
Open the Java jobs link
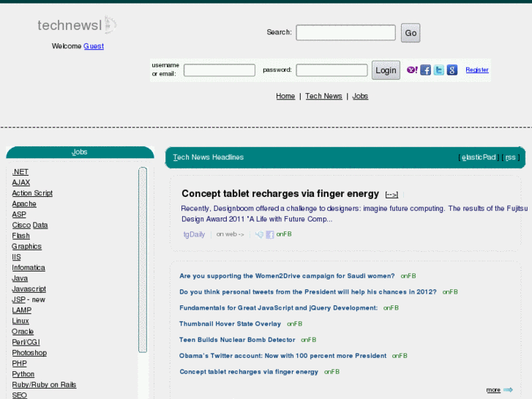[x=20, y=278]
